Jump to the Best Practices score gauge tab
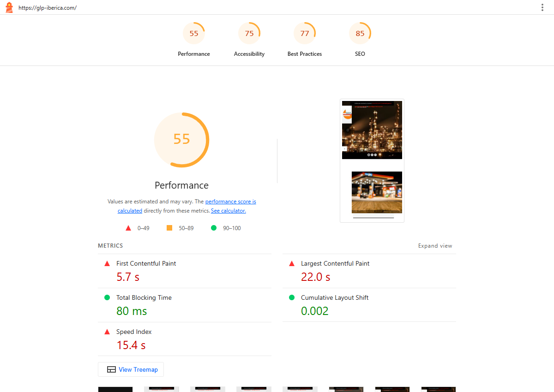The image size is (554, 392). [305, 40]
